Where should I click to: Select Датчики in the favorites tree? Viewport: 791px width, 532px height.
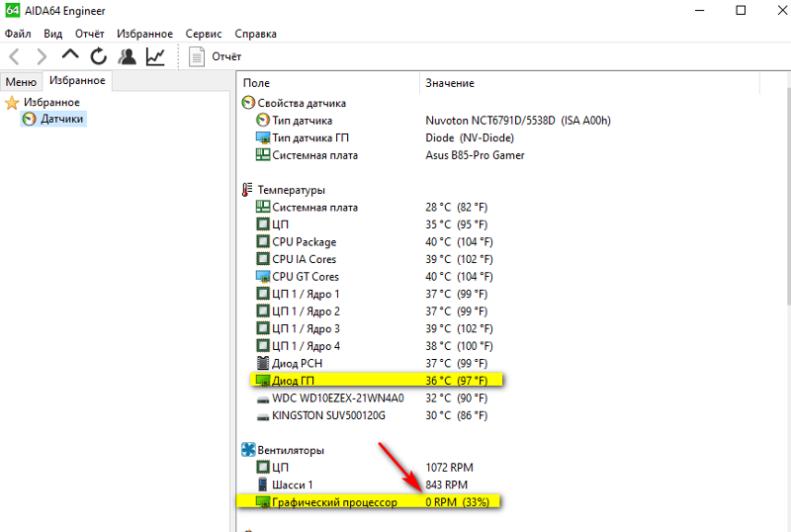click(53, 119)
